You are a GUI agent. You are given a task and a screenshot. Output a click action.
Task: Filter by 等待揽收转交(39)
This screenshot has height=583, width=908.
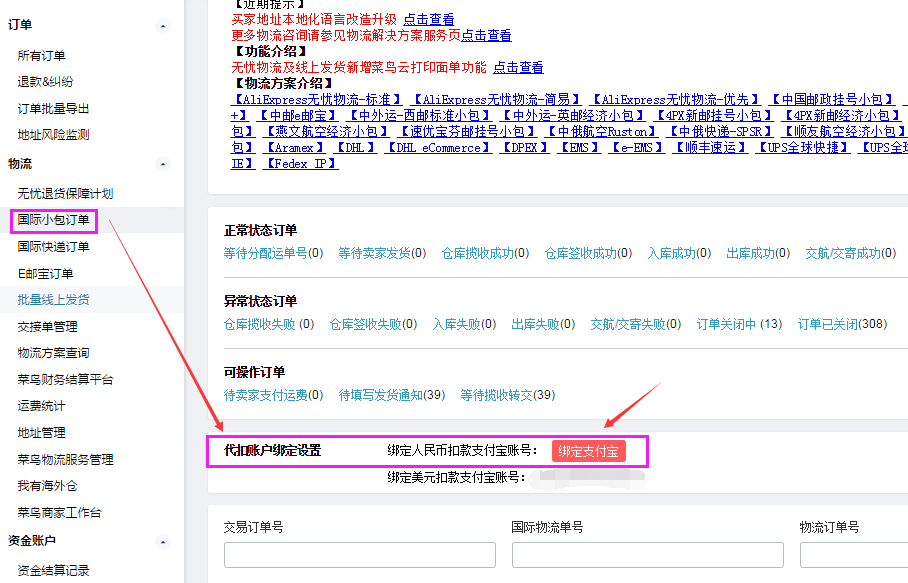pos(508,395)
